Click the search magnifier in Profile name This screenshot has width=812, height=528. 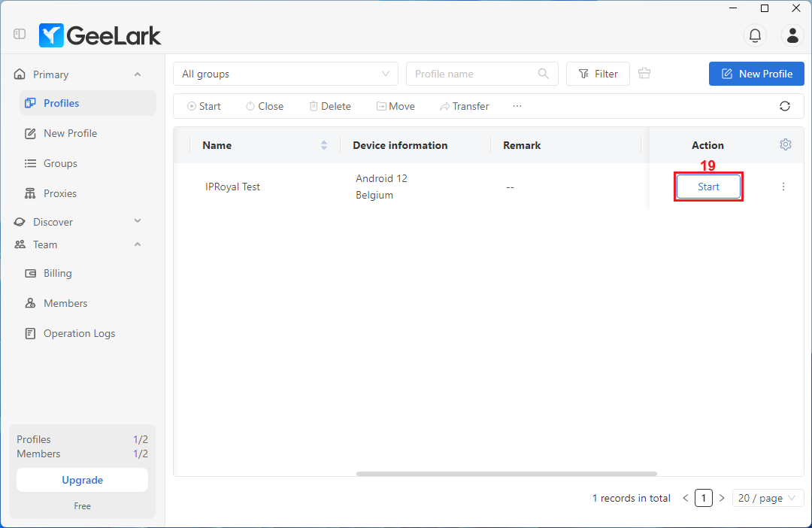point(544,74)
